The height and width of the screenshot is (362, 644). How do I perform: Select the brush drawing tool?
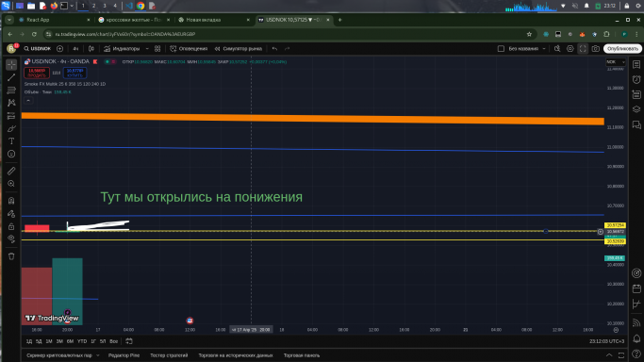click(x=11, y=128)
